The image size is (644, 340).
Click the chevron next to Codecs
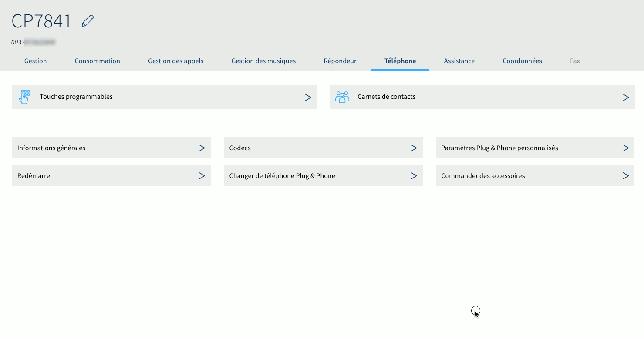click(x=414, y=148)
